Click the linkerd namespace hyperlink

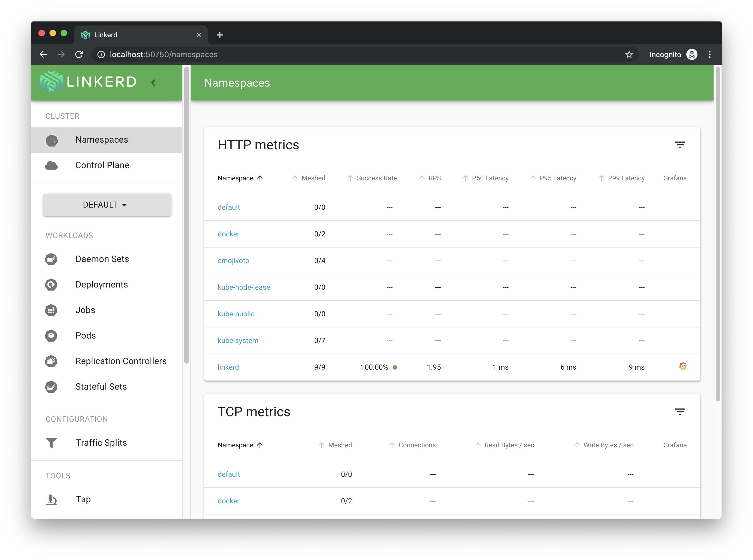click(228, 367)
